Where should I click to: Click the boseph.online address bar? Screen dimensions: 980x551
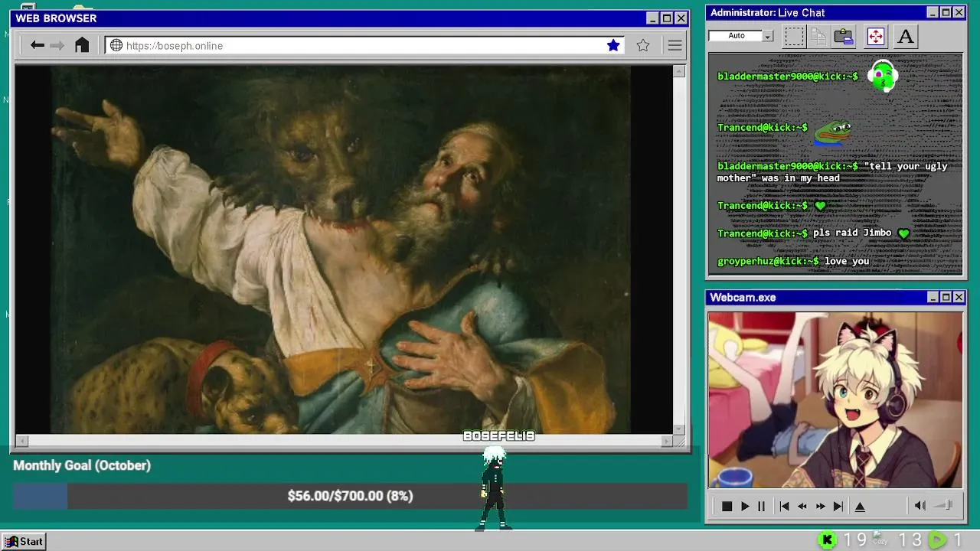coord(364,45)
